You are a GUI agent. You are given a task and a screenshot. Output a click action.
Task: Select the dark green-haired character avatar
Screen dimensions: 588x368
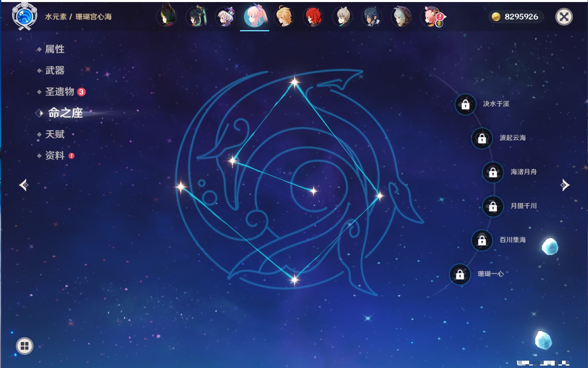[167, 17]
